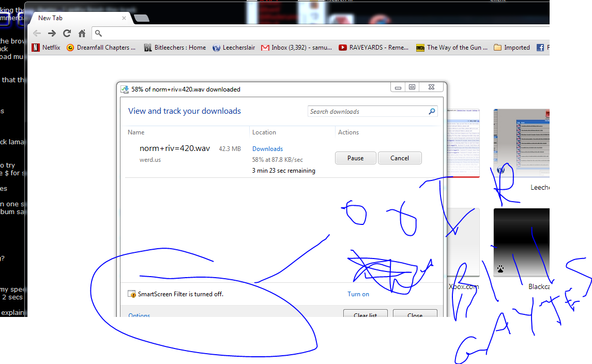Screen dimensions: 592x364
Task: Go forward with the browser forward arrow
Action: 52,33
